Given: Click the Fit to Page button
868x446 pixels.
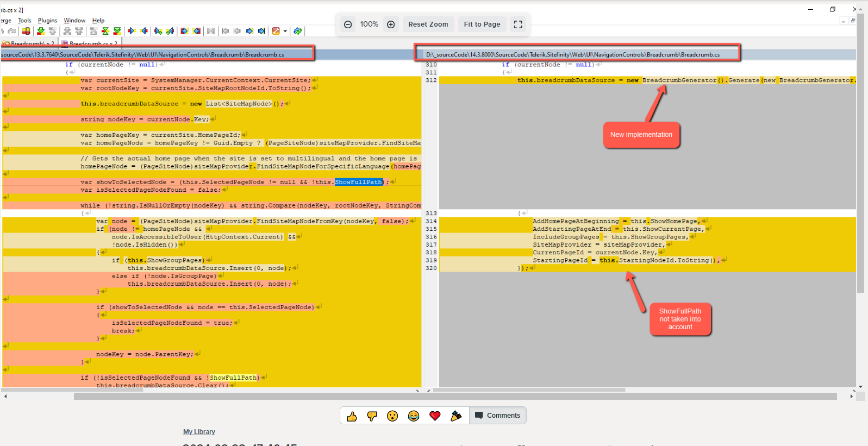Looking at the screenshot, I should point(482,24).
